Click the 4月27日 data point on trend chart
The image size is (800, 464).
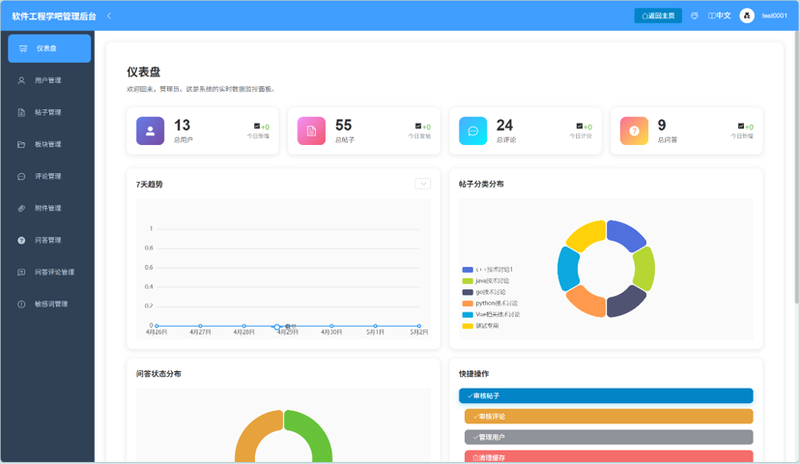[201, 326]
